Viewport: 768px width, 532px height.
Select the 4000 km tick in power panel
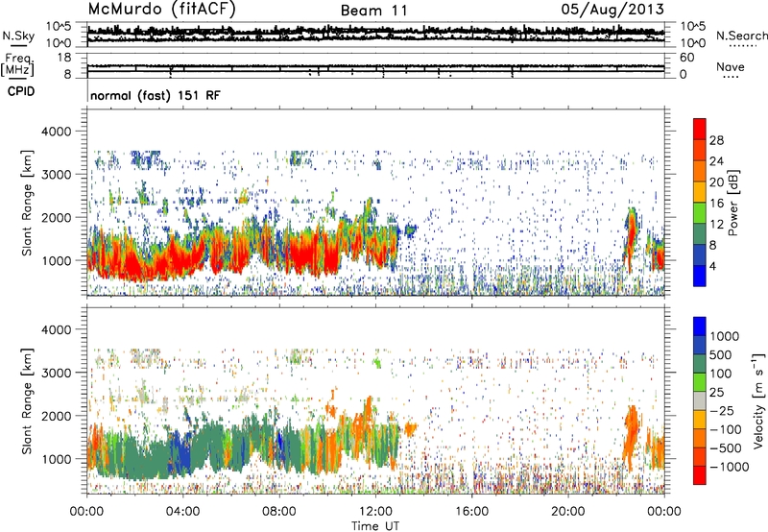(x=56, y=132)
